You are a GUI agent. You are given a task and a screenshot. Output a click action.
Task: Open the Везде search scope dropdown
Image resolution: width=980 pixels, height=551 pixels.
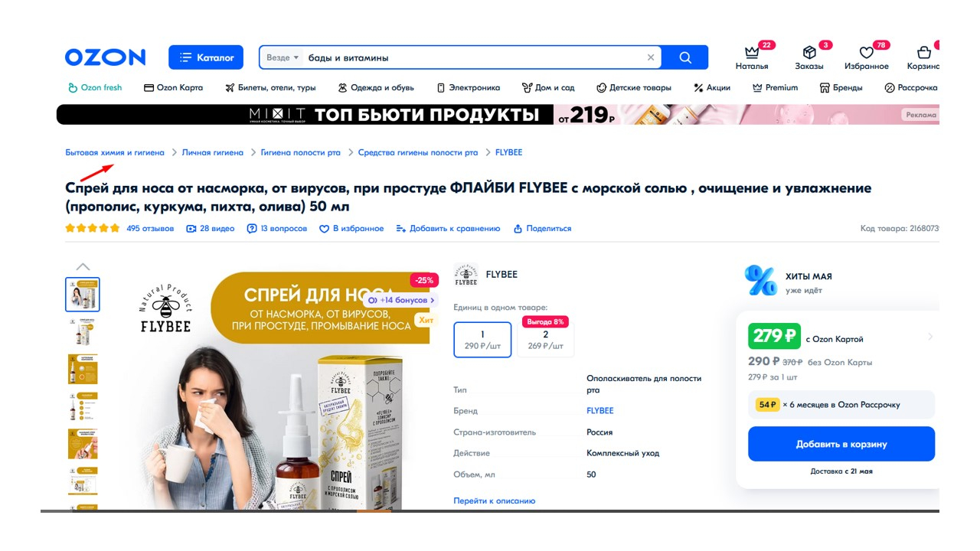283,57
